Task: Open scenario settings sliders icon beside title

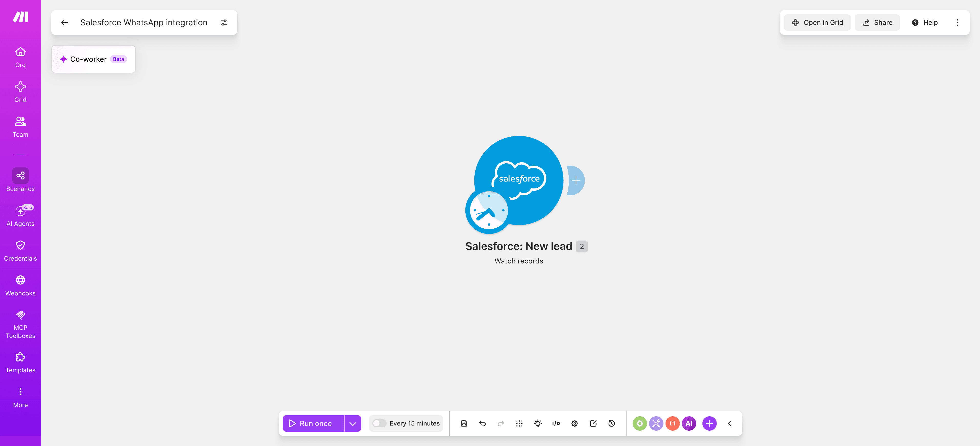Action: (x=224, y=23)
